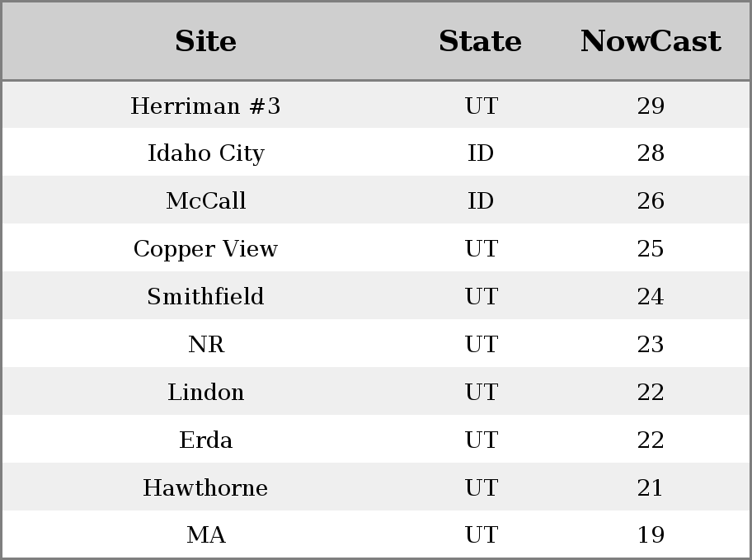Click the State column header
This screenshot has width=752, height=560.
click(x=480, y=41)
